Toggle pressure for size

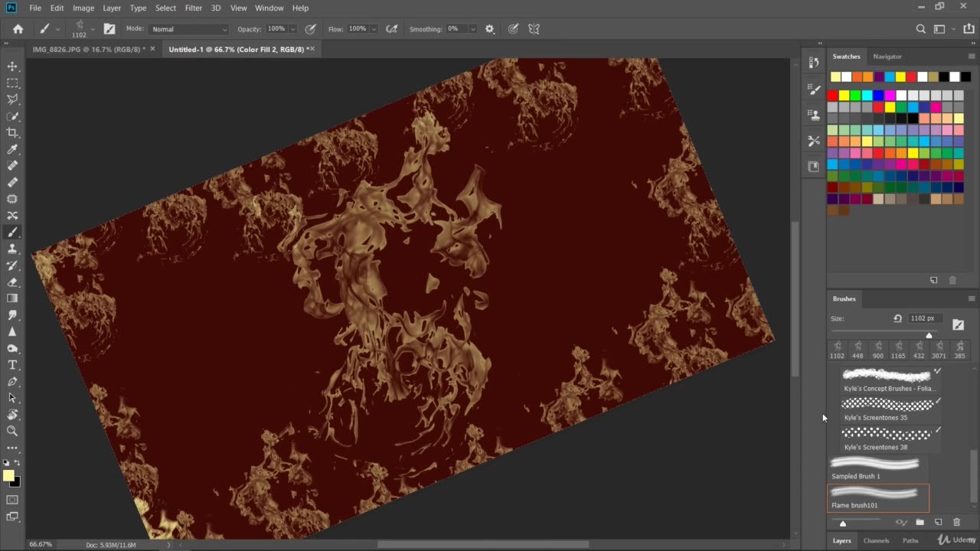(513, 29)
